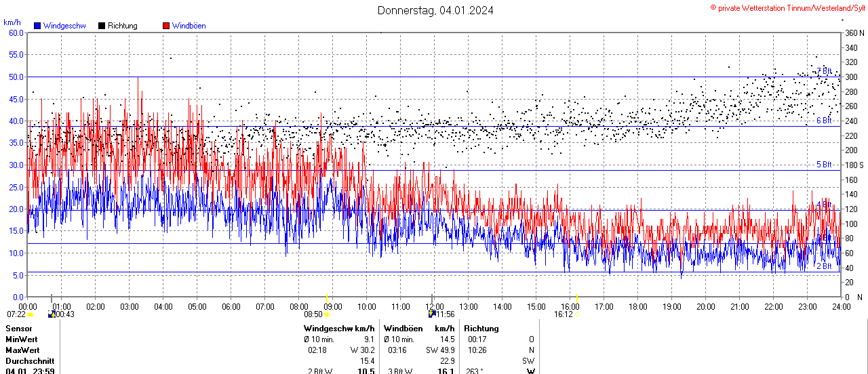The image size is (868, 374).
Task: Click the moon icon beside 00:43
Action: (52, 314)
